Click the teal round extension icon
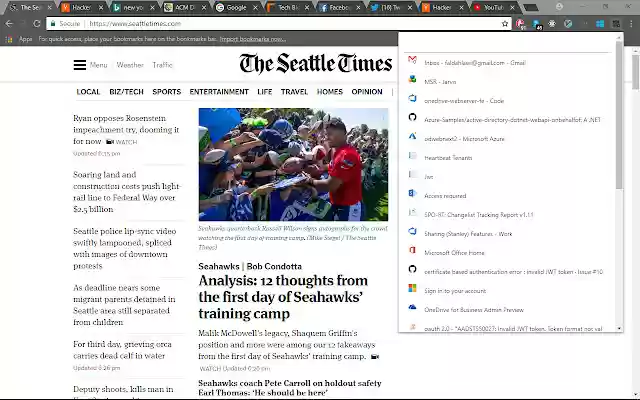 (x=568, y=24)
